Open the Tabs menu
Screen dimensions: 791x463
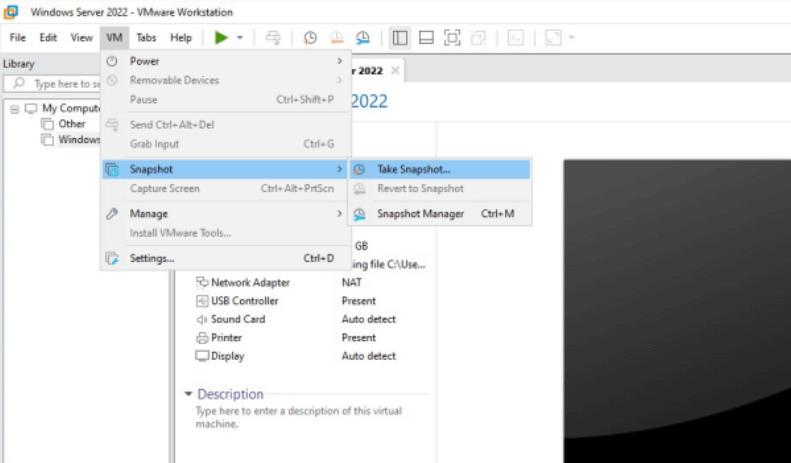tap(146, 38)
